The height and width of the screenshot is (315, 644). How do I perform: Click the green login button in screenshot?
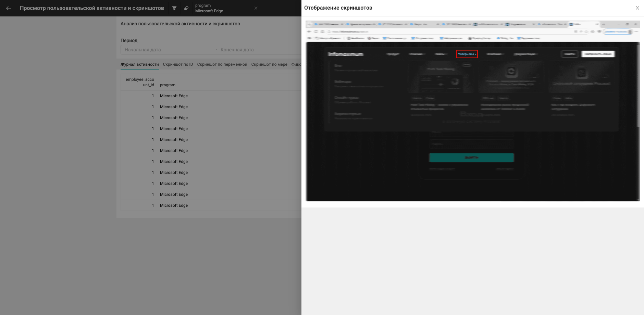[471, 157]
